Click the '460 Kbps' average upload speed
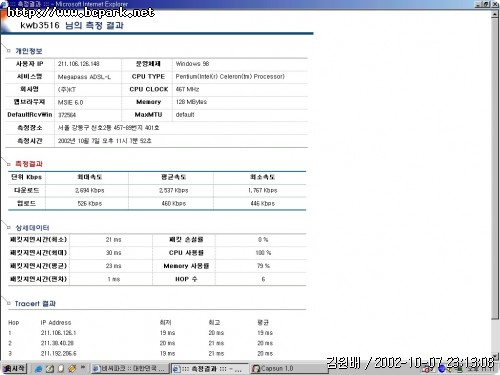The image size is (500, 375). 174,203
